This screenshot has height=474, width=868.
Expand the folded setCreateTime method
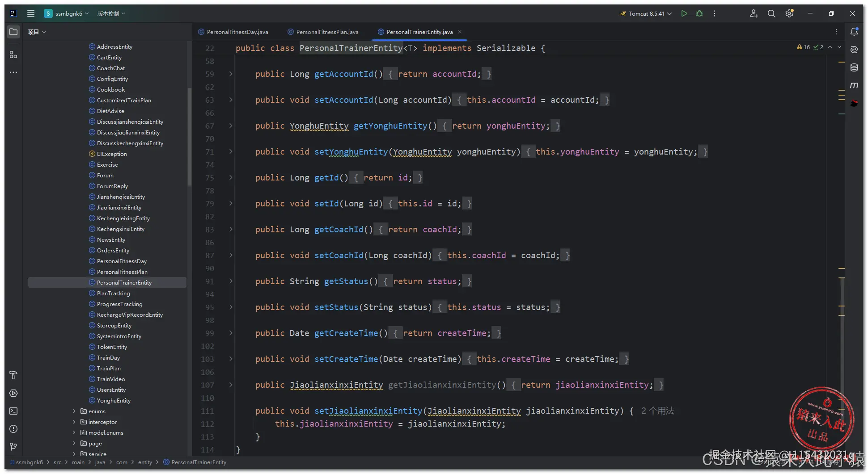pyautogui.click(x=231, y=359)
